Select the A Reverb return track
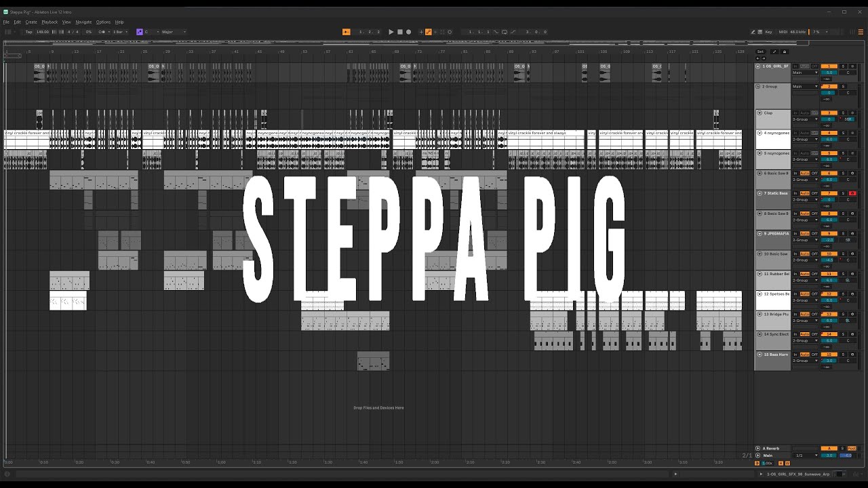The image size is (868, 488). tap(772, 448)
